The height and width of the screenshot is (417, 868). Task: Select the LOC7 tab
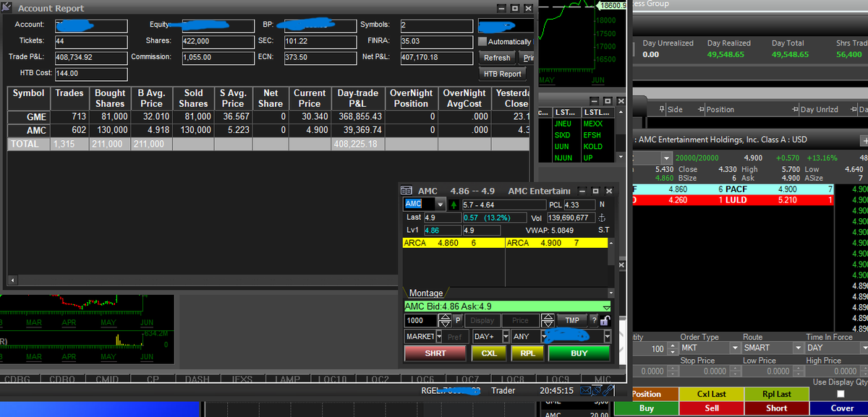(x=468, y=379)
